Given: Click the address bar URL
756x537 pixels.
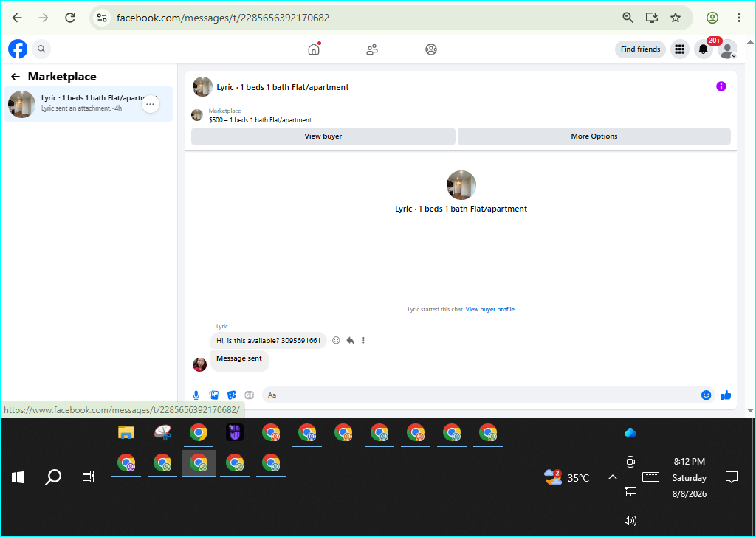Looking at the screenshot, I should point(223,18).
